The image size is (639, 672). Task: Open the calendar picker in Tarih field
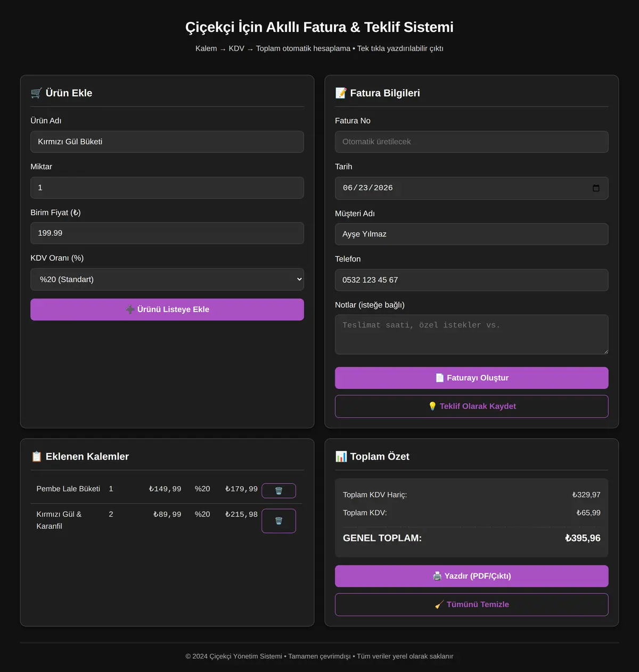coord(596,188)
